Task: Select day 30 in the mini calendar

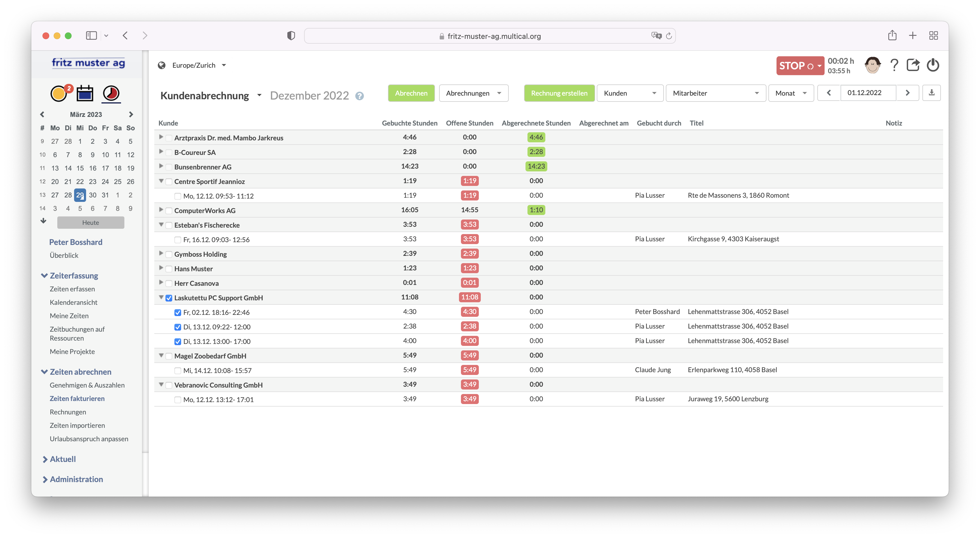Action: point(93,195)
